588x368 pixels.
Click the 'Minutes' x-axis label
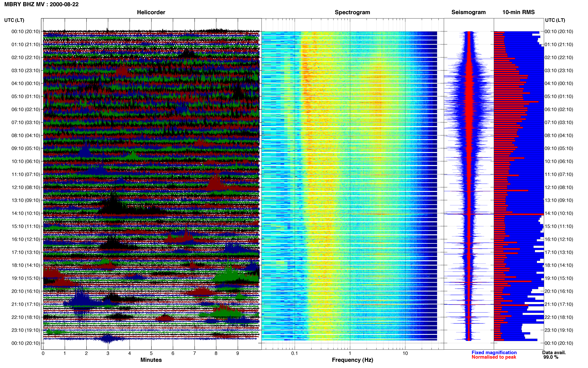[x=151, y=360]
